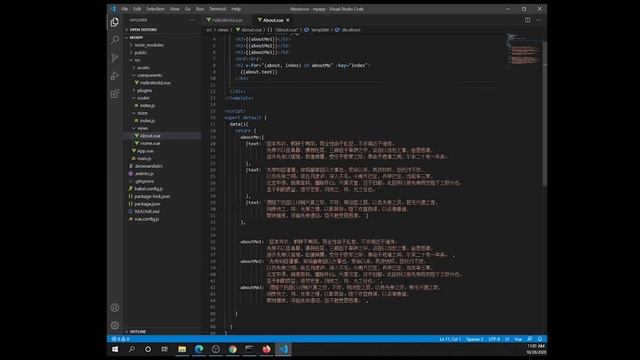Expand the assets folder
The image size is (640, 360).
tap(162, 68)
